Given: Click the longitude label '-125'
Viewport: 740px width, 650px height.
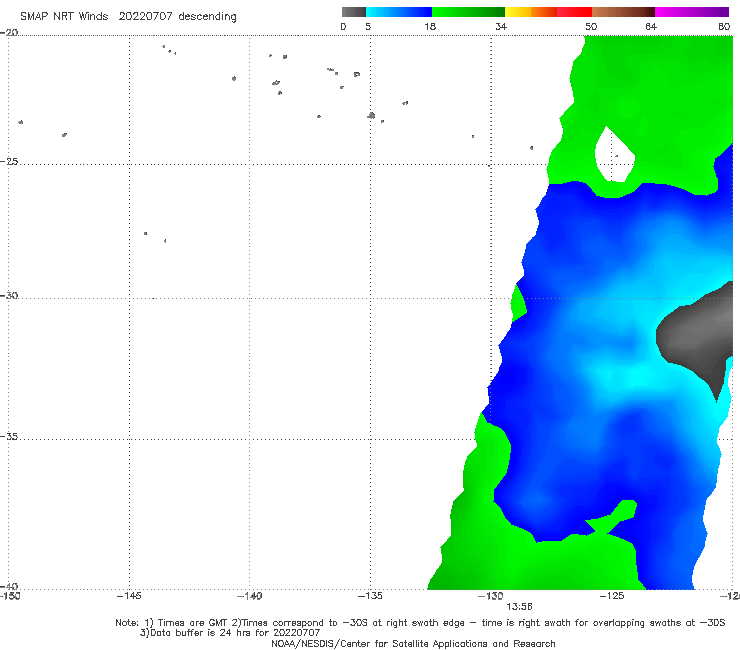Looking at the screenshot, I should [x=612, y=596].
